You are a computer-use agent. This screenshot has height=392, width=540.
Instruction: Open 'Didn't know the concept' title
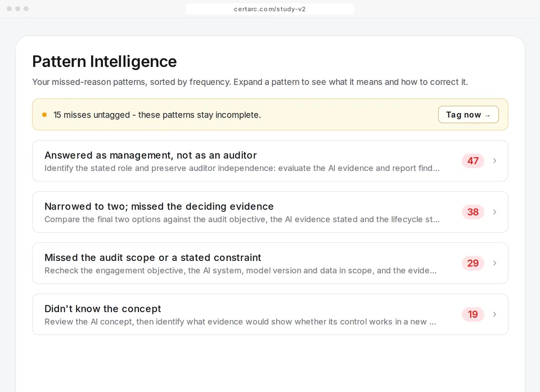pos(102,309)
